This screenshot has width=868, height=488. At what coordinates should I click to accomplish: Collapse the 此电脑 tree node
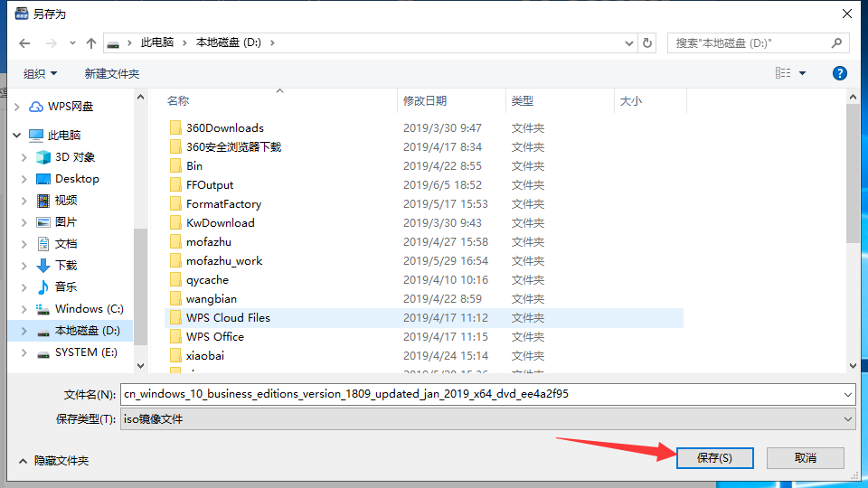click(x=16, y=136)
